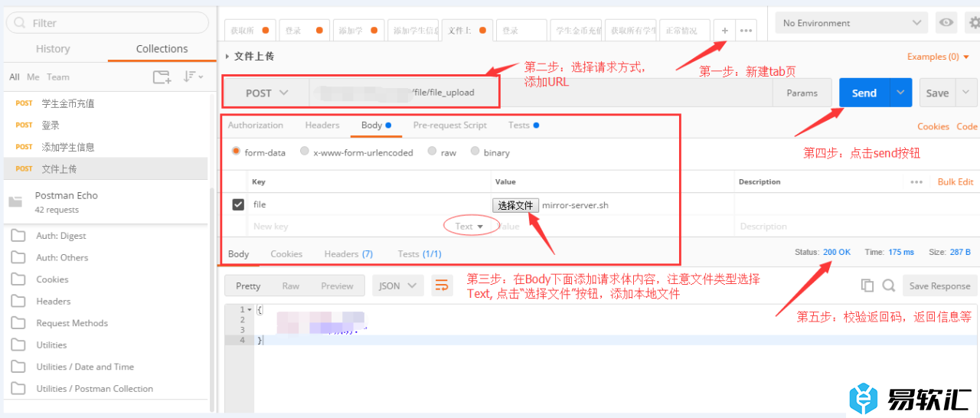
Task: Select the raw body radio button
Action: 433,152
